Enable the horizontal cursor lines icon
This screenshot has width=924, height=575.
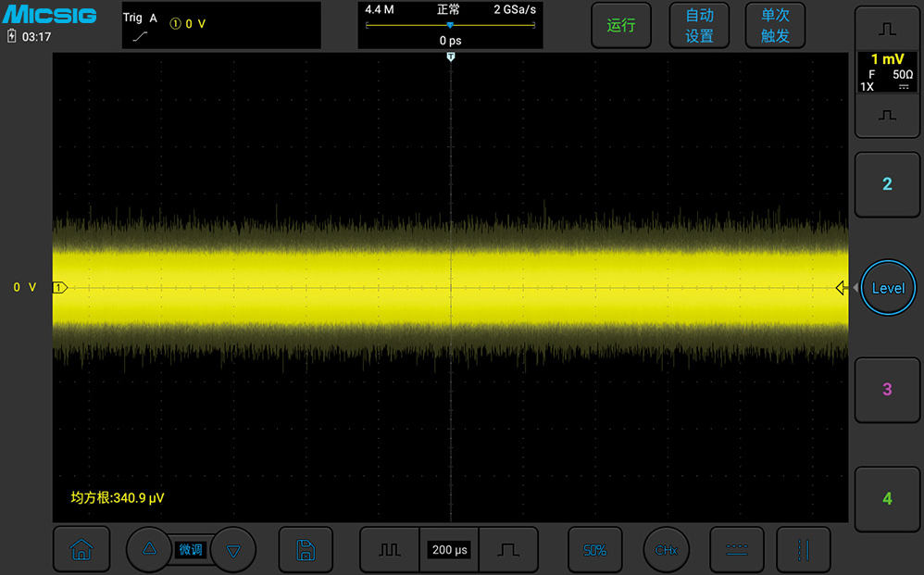[x=737, y=550]
